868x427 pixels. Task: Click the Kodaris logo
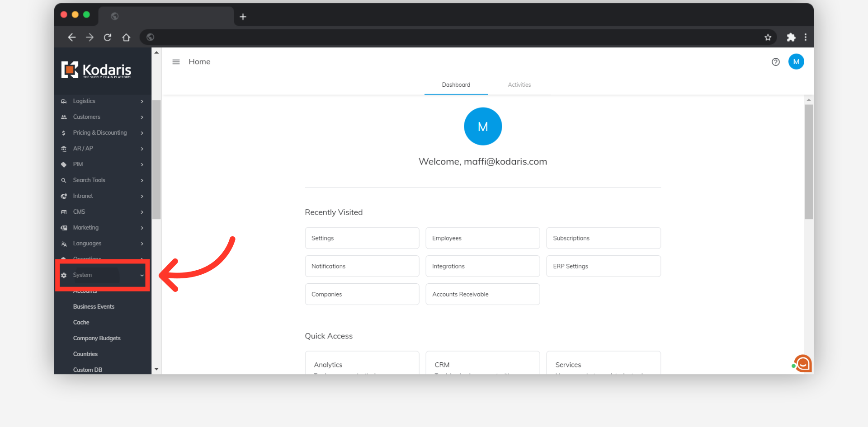[96, 70]
